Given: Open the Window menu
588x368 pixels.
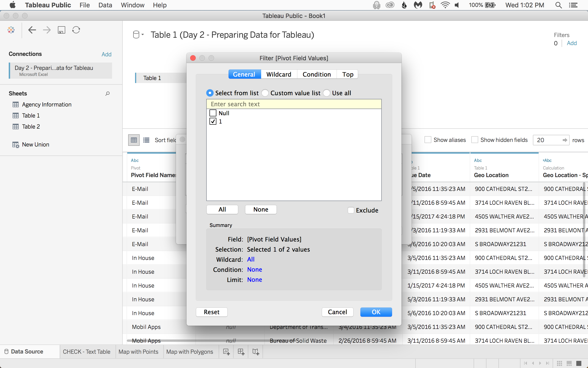Looking at the screenshot, I should pyautogui.click(x=133, y=5).
